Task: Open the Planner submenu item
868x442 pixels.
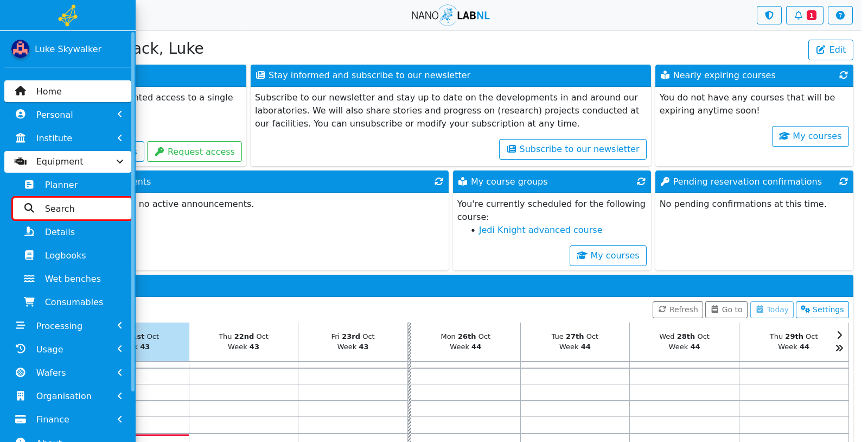Action: tap(72, 185)
